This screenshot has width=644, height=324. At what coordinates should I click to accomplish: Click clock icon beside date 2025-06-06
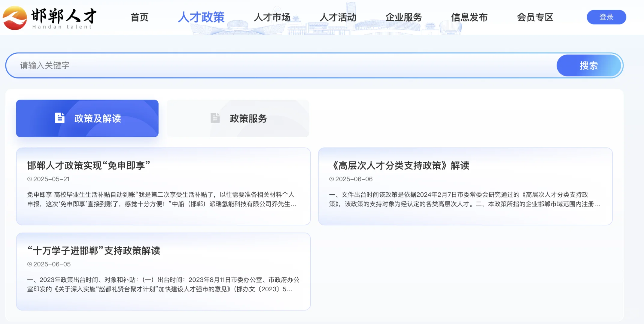331,179
